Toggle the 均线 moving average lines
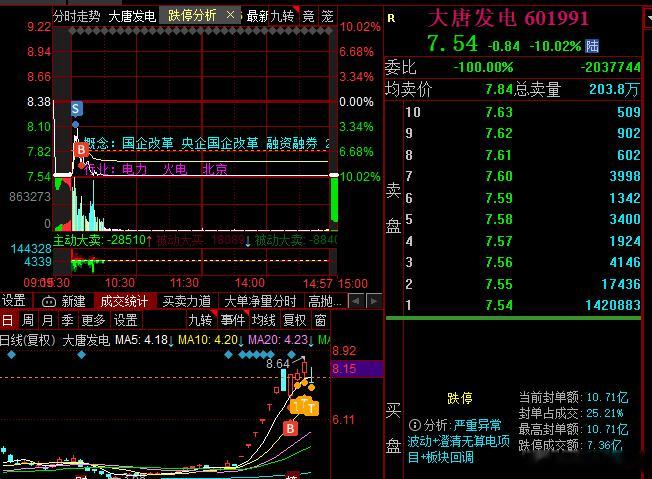Viewport: 652px width, 479px height. tap(264, 320)
